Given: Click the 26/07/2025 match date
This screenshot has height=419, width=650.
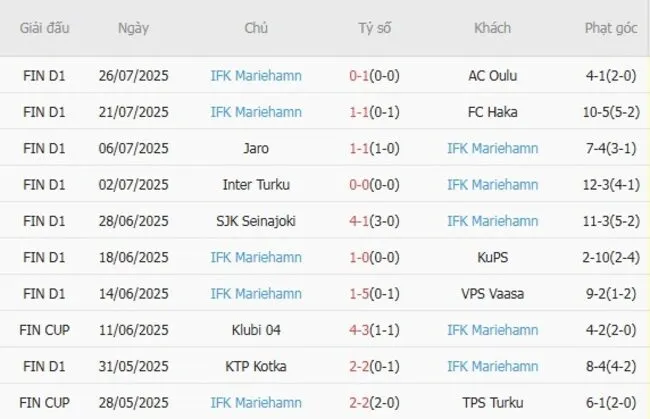Looking at the screenshot, I should [133, 75].
